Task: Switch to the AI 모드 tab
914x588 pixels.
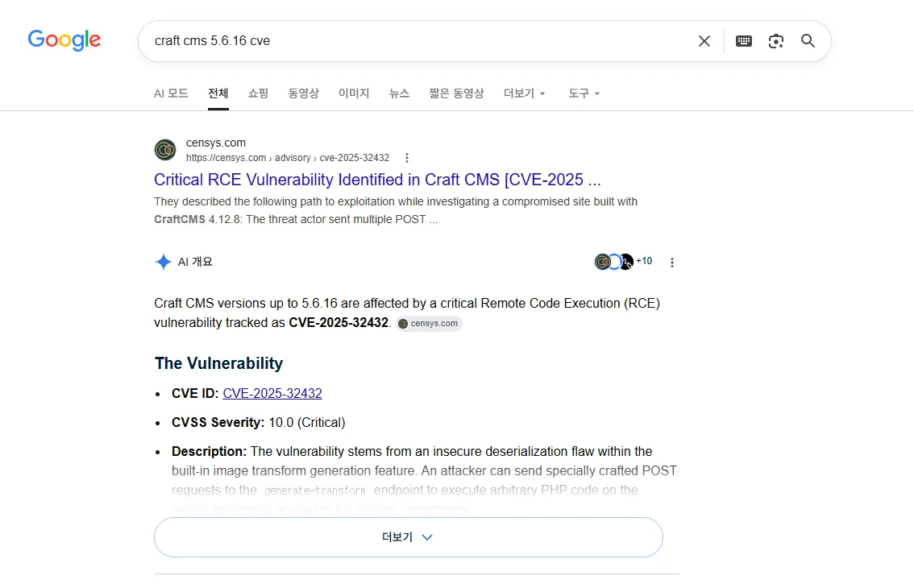Action: pos(171,93)
